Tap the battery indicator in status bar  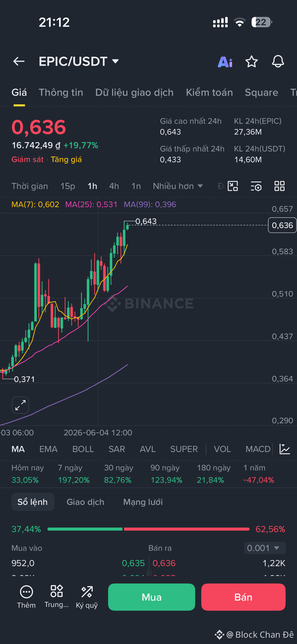point(261,22)
